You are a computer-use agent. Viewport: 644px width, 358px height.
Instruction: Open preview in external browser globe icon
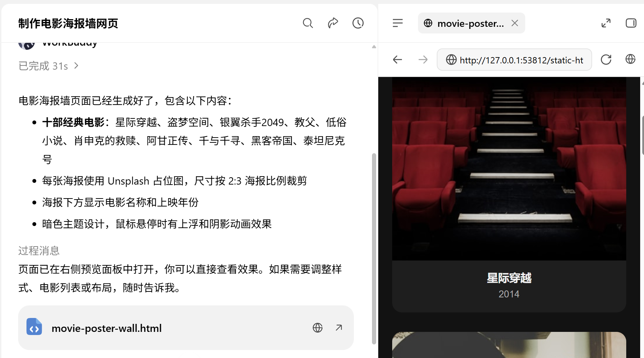coord(630,59)
